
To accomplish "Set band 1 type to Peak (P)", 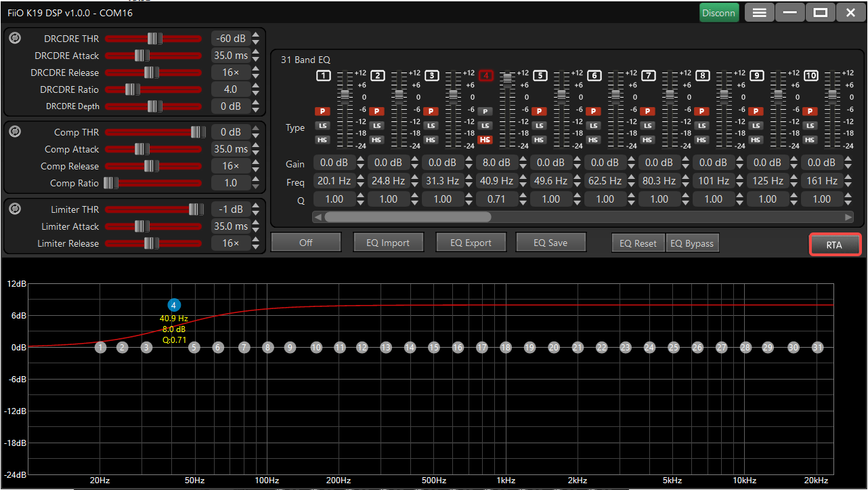I will pyautogui.click(x=323, y=111).
